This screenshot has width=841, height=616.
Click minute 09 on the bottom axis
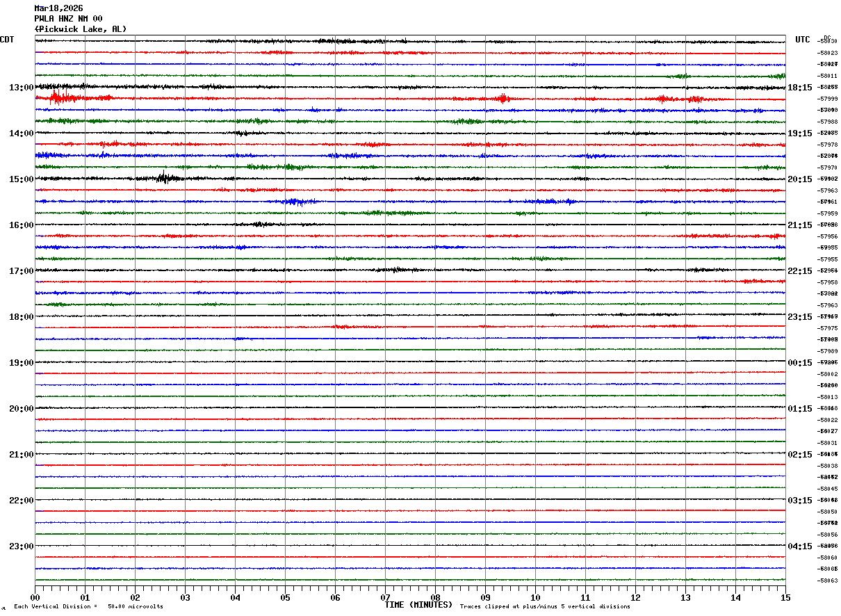click(485, 597)
